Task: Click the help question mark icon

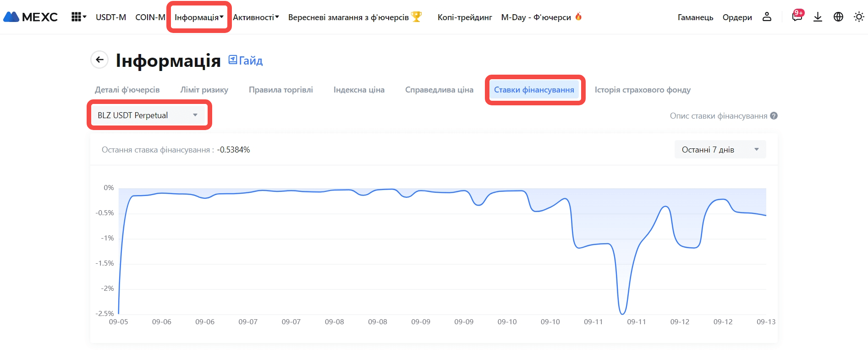Action: pyautogui.click(x=774, y=116)
